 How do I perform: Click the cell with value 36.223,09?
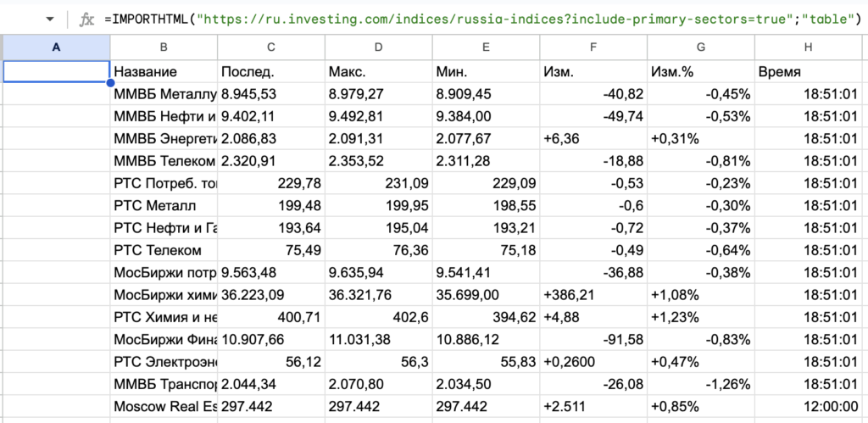pyautogui.click(x=270, y=294)
